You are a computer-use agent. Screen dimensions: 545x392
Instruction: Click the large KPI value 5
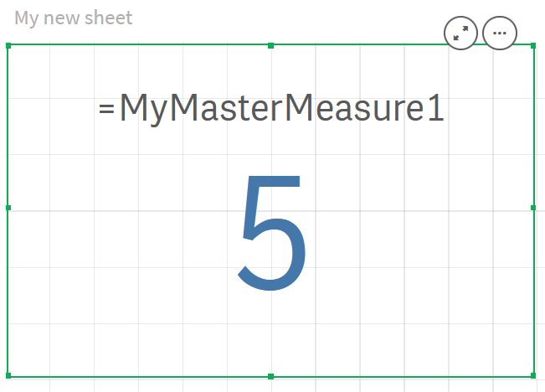271,232
